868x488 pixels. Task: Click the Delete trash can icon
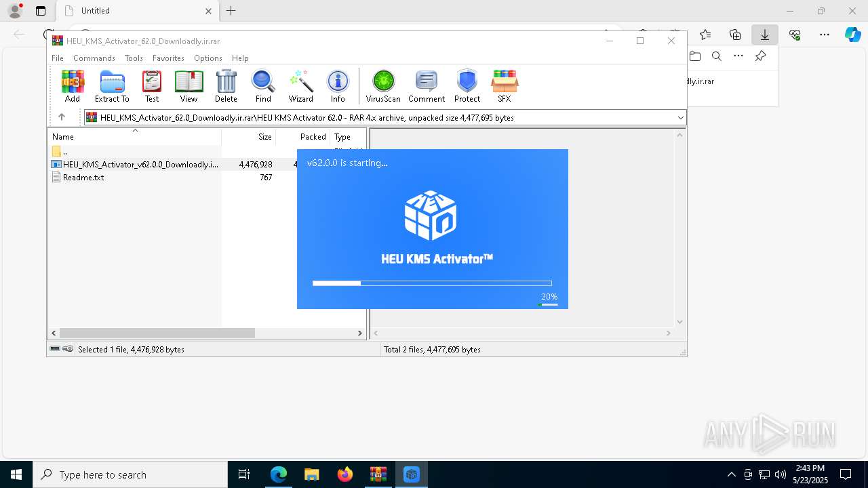226,86
